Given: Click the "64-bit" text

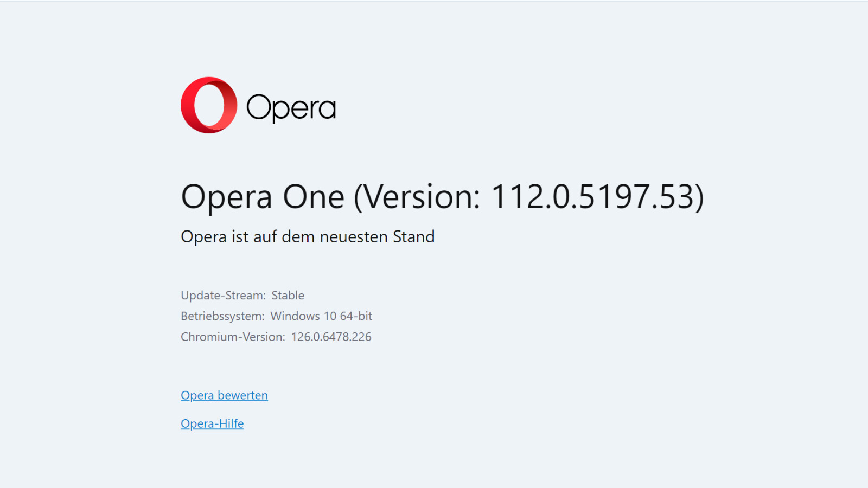Looking at the screenshot, I should coord(356,316).
